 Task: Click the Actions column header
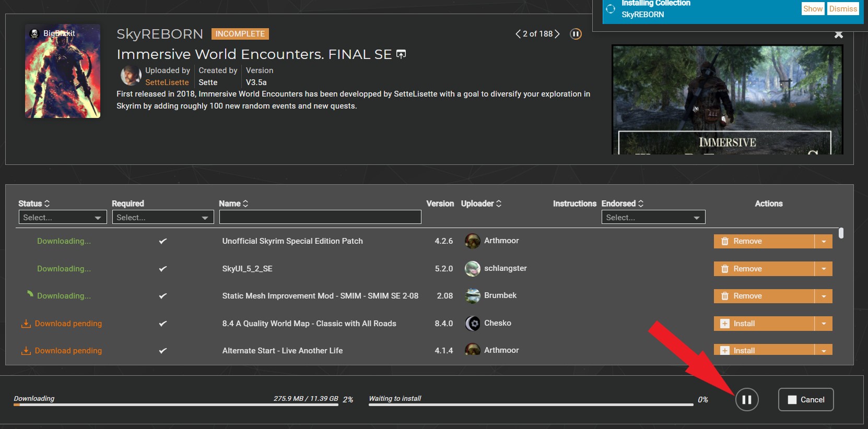[x=769, y=204]
